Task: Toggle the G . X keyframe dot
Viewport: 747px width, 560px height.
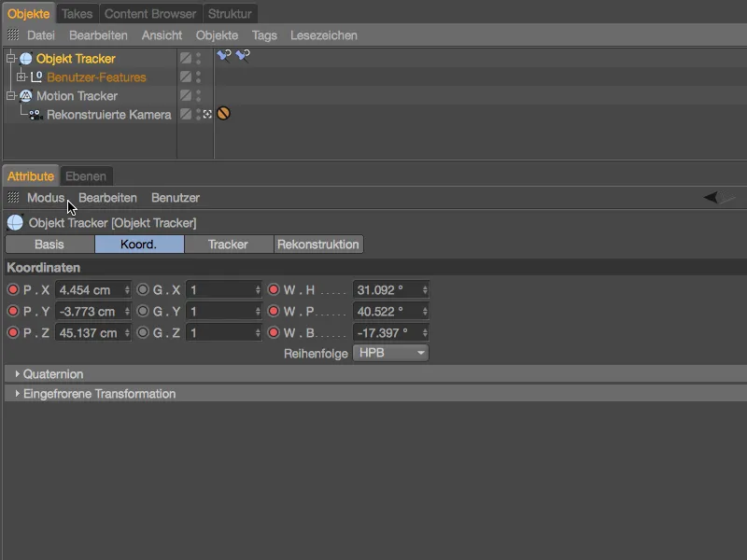Action: (x=143, y=289)
